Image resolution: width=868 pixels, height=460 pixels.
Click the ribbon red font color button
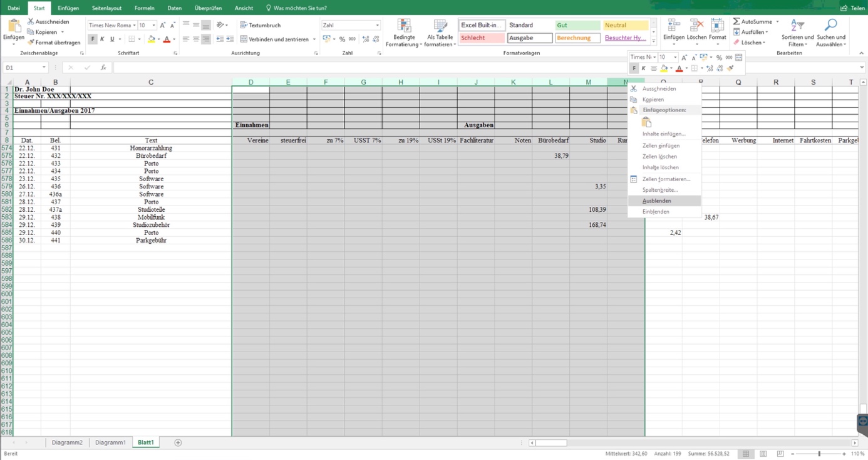[166, 39]
